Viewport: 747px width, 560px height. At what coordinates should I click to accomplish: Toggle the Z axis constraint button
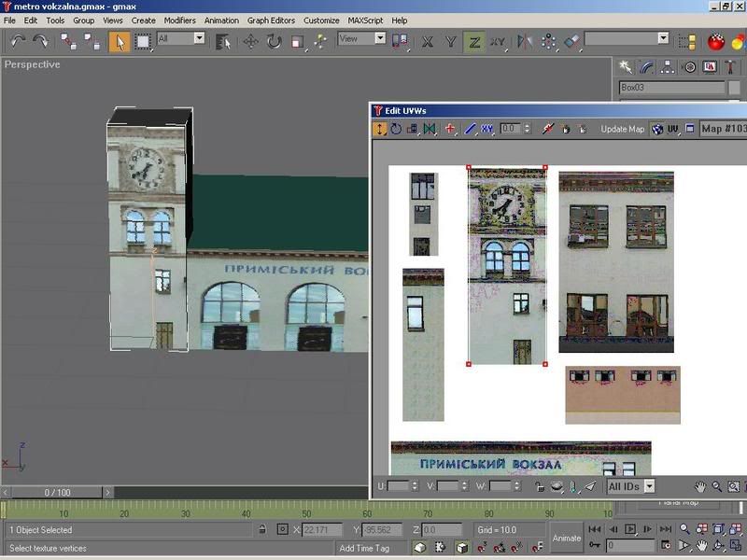(x=474, y=41)
